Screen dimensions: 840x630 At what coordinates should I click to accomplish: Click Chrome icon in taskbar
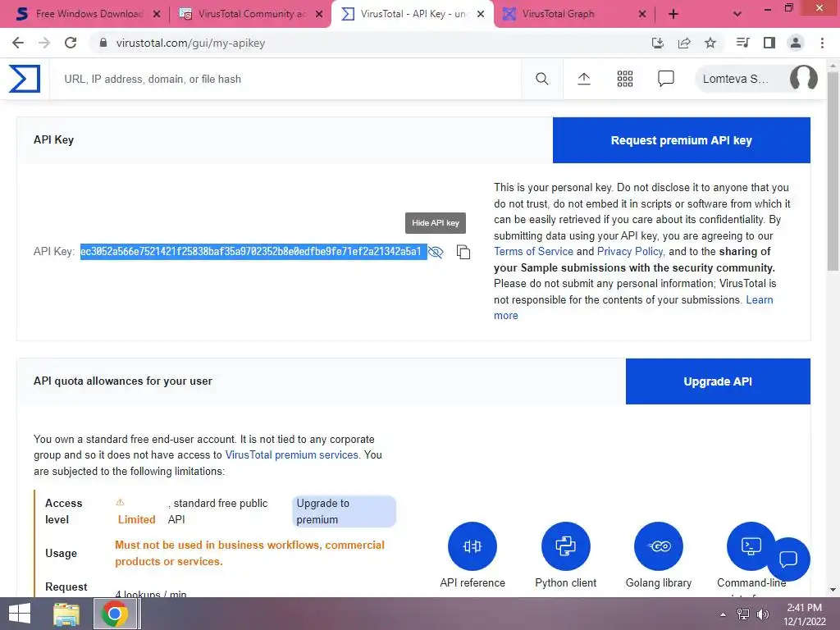coord(114,614)
